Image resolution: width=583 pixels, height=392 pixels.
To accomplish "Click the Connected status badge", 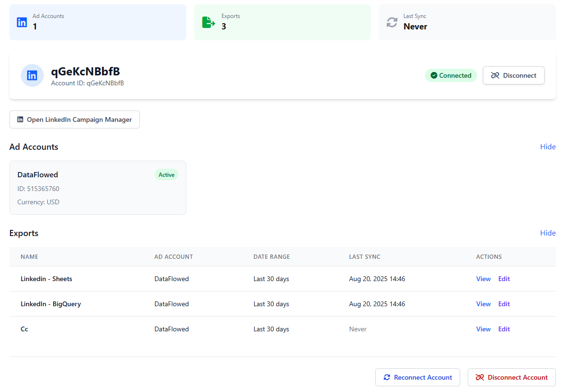I will [451, 75].
